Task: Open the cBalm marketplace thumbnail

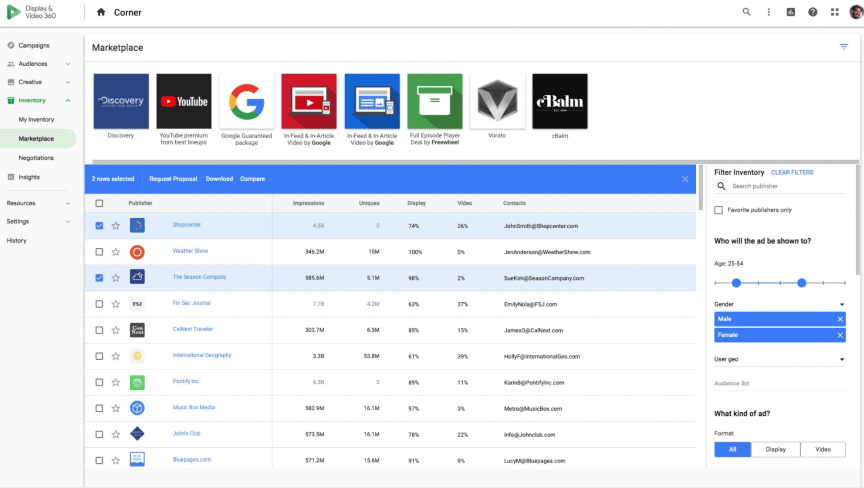Action: click(x=560, y=101)
